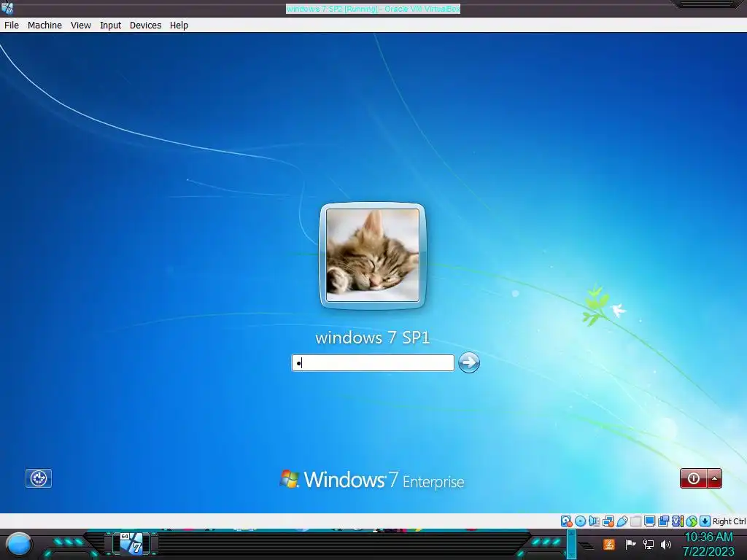Open the View menu
The height and width of the screenshot is (560, 747).
[81, 26]
